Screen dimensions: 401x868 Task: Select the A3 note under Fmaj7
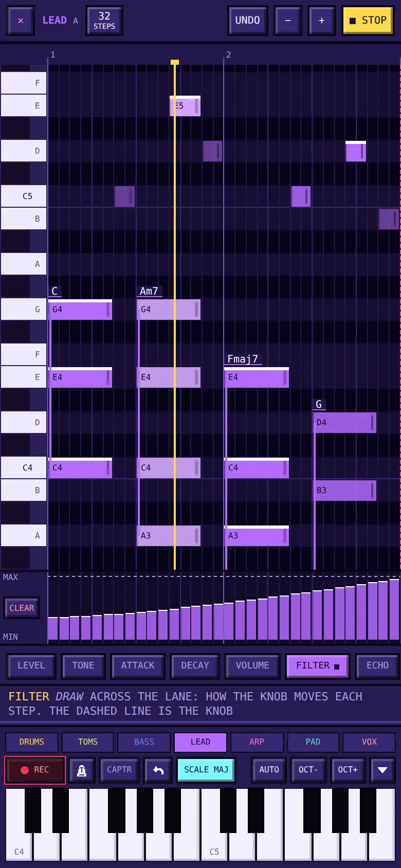tap(257, 536)
